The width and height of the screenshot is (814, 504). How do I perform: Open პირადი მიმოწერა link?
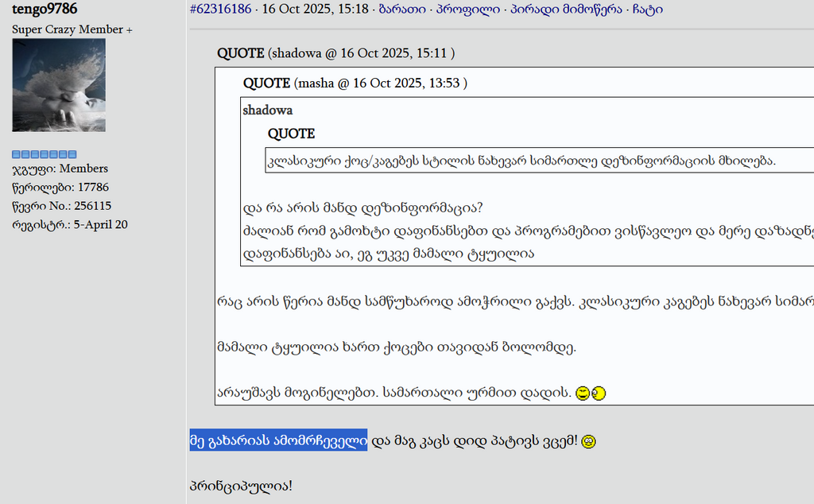(x=566, y=9)
